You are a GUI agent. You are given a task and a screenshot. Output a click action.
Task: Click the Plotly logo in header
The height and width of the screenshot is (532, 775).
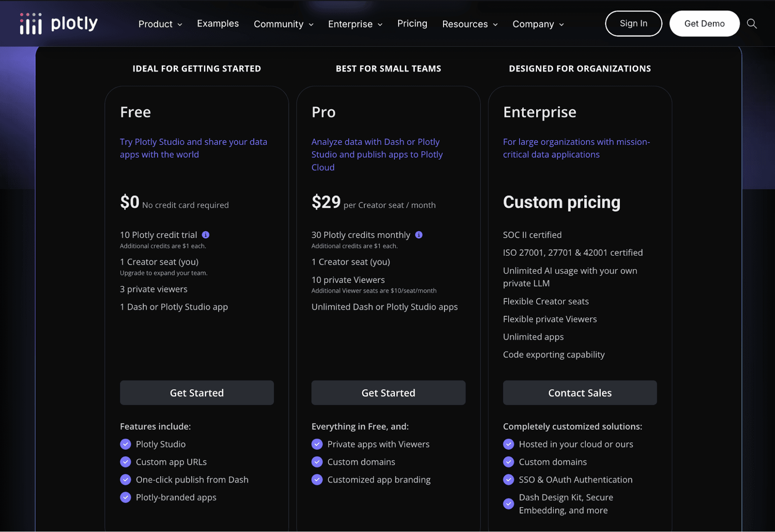click(59, 24)
